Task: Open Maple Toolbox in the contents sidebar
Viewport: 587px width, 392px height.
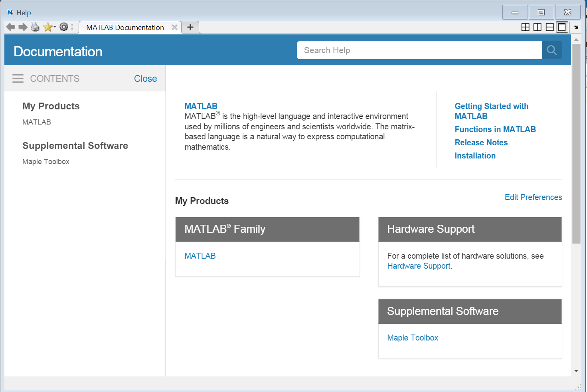Action: (46, 162)
